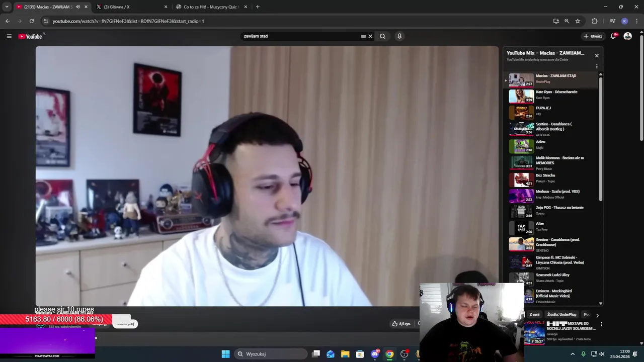Screen dimensions: 644x362
Task: Open the on-screen keyboard icon in the search box
Action: click(363, 36)
